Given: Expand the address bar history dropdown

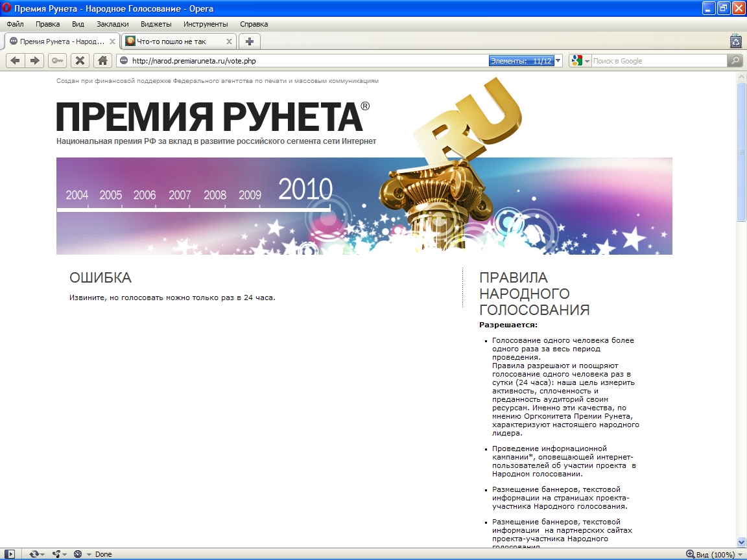Looking at the screenshot, I should tap(558, 60).
